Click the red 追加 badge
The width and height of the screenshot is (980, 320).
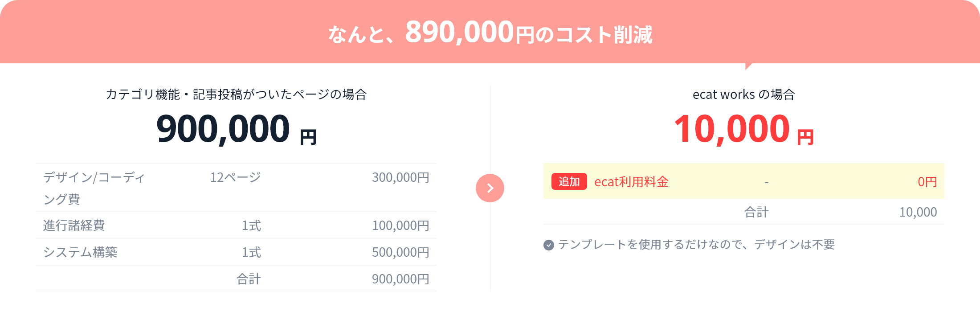569,181
